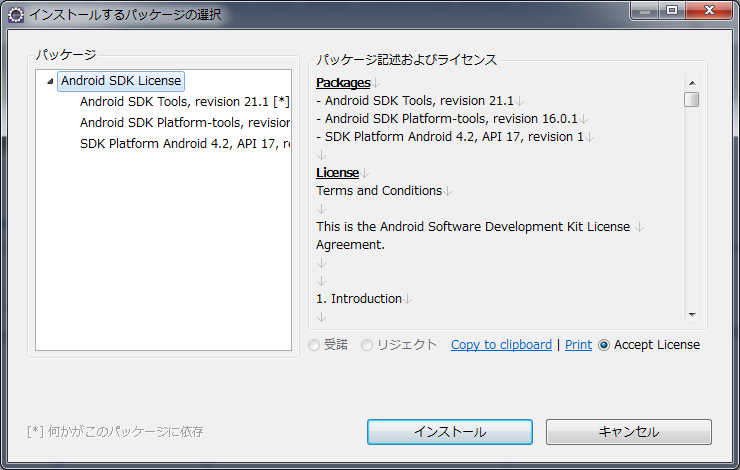Open Copy to clipboard link
This screenshot has height=470, width=740.
click(x=501, y=345)
